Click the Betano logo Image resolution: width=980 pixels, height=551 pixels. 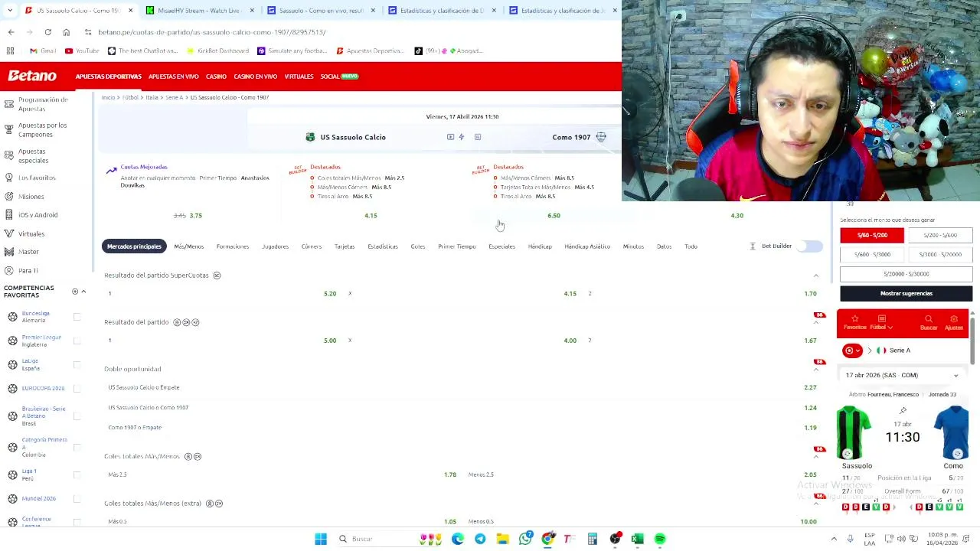coord(32,76)
